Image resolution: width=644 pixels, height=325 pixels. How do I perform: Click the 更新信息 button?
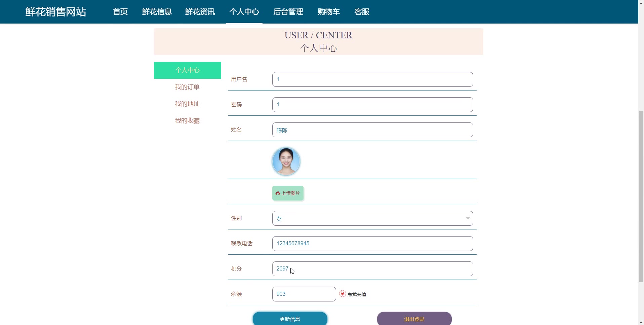290,319
